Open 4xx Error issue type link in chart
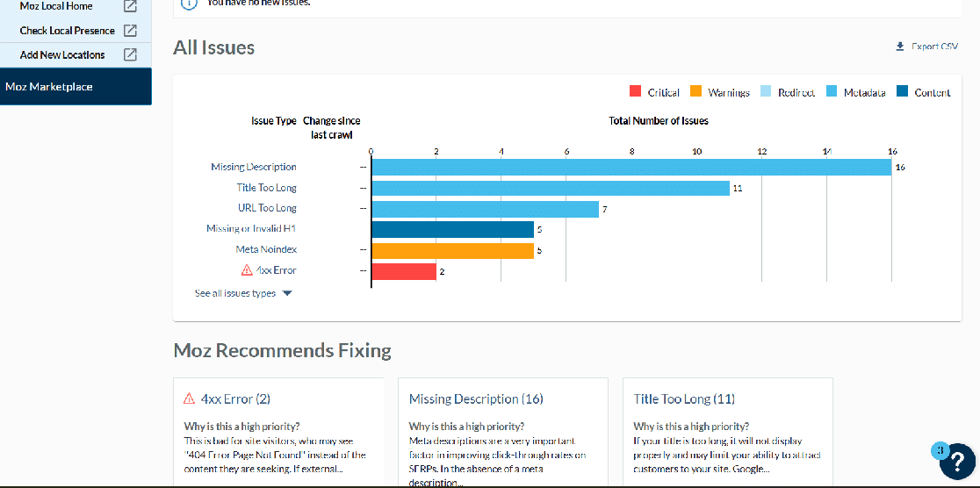 [x=277, y=270]
